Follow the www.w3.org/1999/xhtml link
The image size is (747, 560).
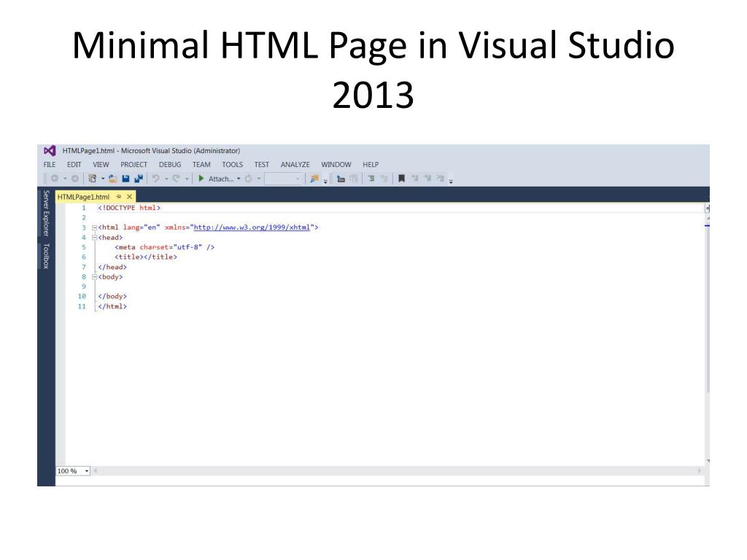pos(252,227)
